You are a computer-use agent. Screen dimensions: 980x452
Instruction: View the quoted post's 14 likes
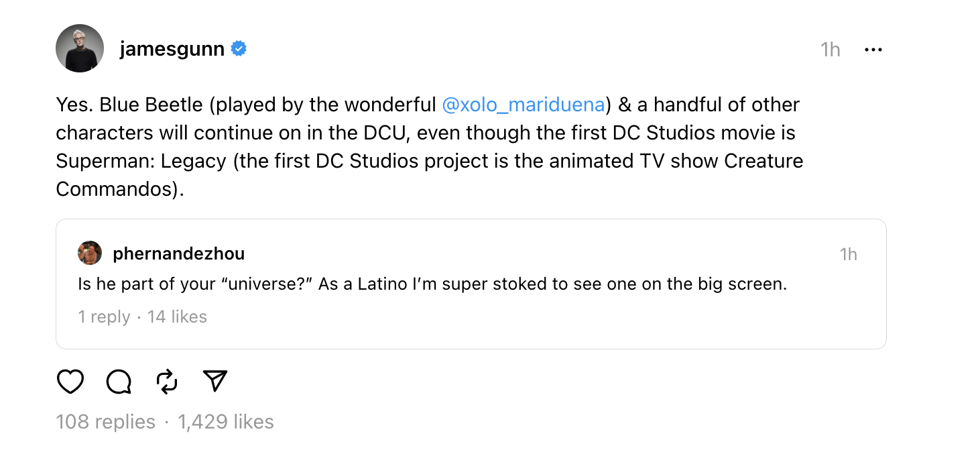[x=177, y=317]
